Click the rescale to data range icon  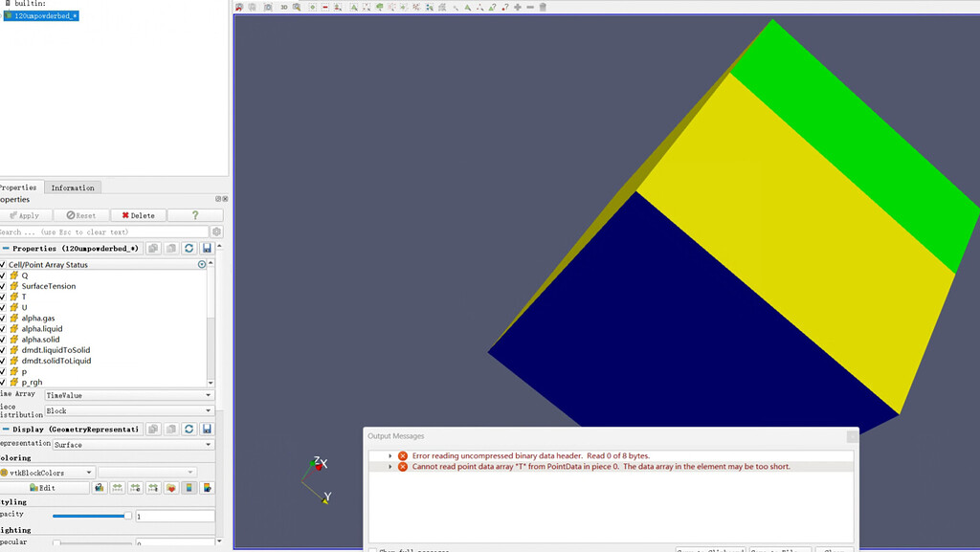point(117,488)
